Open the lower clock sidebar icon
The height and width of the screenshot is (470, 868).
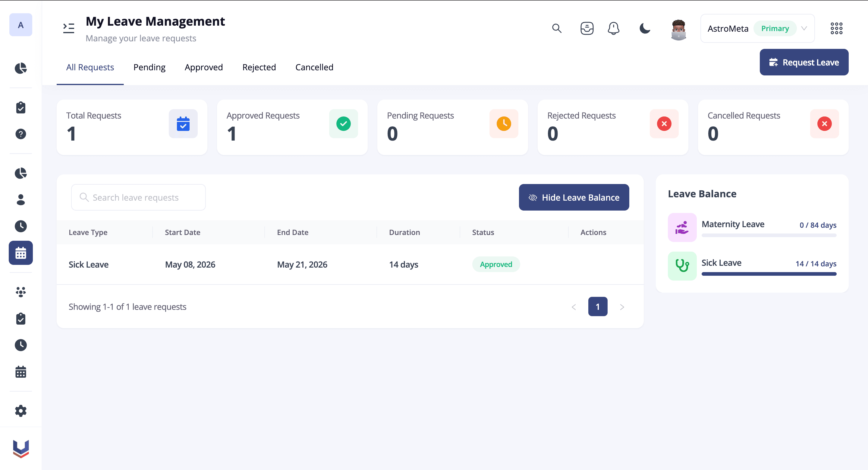pos(20,345)
